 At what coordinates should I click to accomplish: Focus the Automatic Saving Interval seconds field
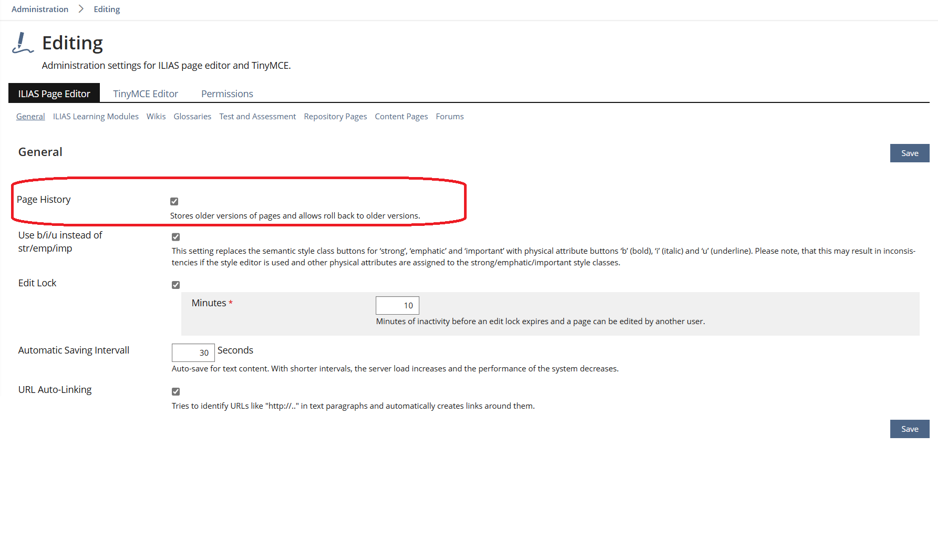point(193,352)
